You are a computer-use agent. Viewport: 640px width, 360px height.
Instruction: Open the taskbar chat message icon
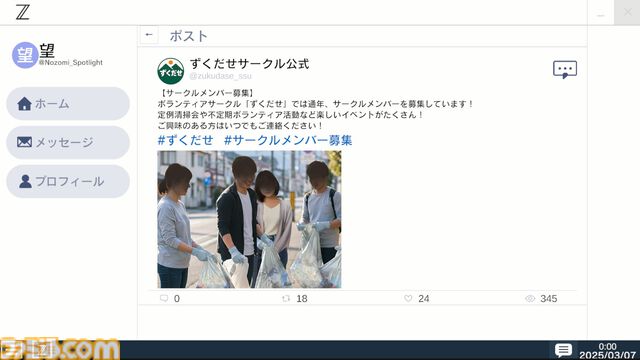pyautogui.click(x=563, y=350)
